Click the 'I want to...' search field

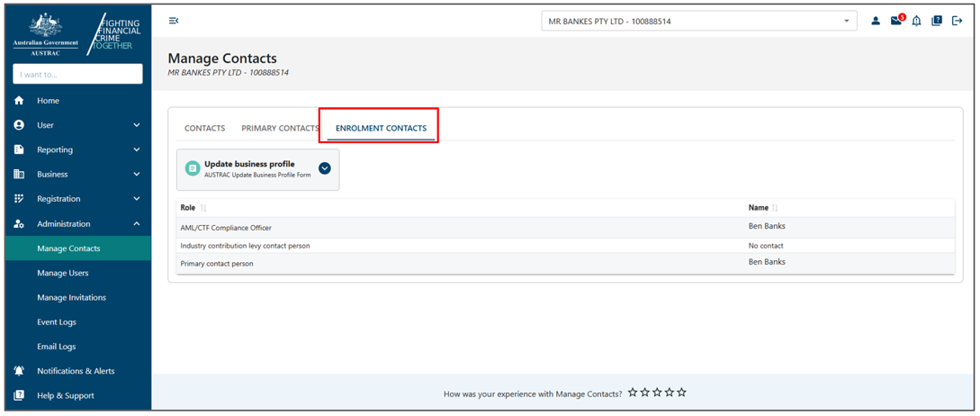tap(77, 74)
